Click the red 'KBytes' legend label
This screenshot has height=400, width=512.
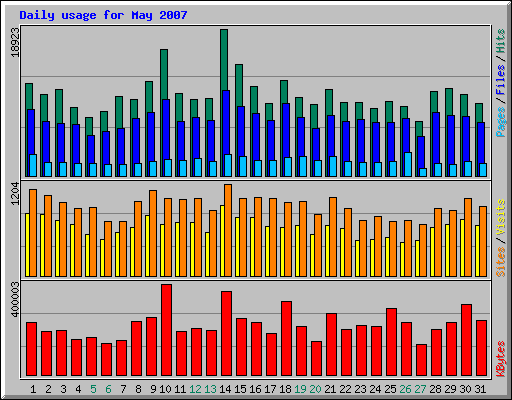(500, 359)
